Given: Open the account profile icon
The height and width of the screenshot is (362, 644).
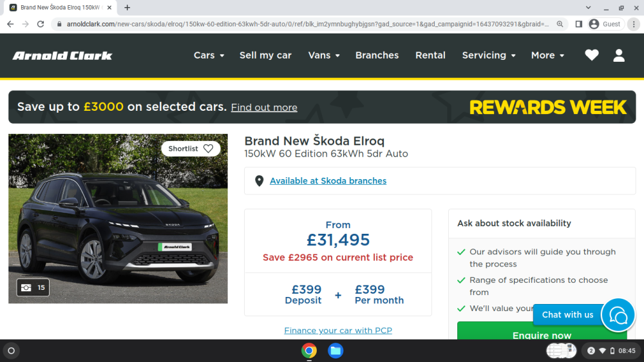Looking at the screenshot, I should (618, 55).
